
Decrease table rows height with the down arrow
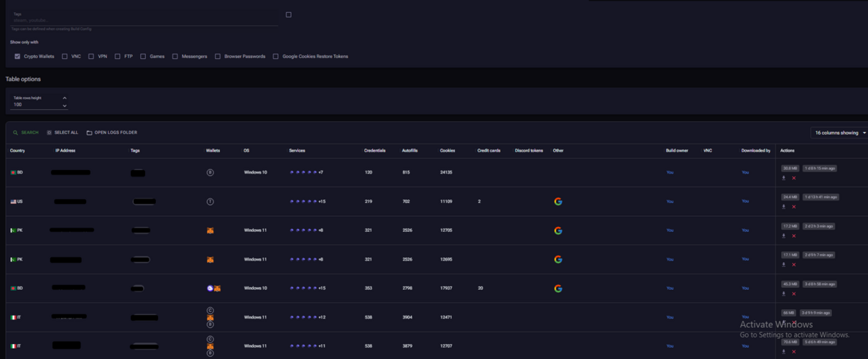[x=65, y=106]
